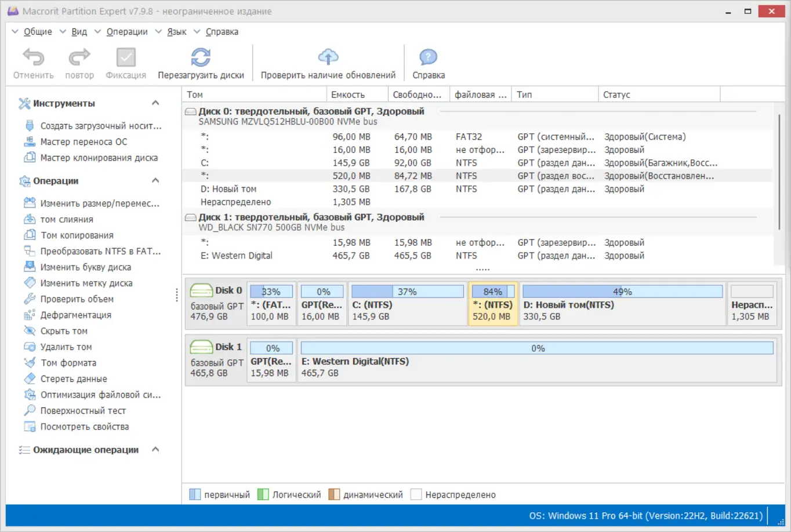Select the D: Новый том partition block
Screen dimensions: 791x532
coord(622,303)
